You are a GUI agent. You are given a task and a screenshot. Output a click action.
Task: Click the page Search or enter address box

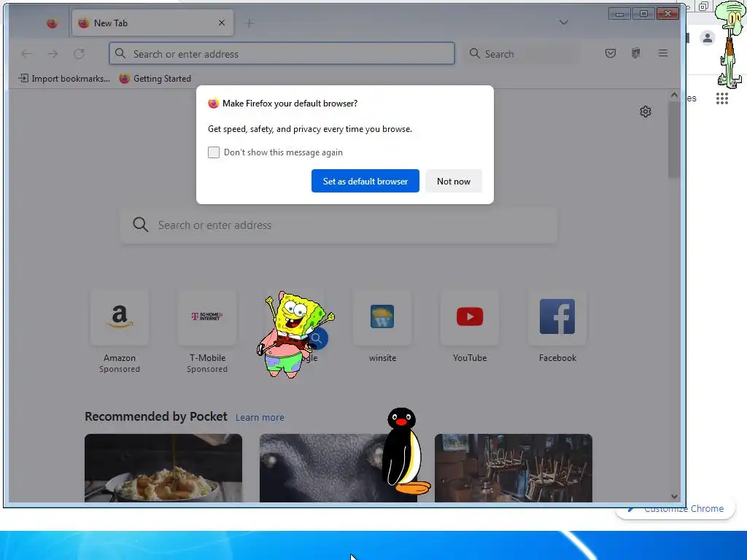pyautogui.click(x=338, y=225)
